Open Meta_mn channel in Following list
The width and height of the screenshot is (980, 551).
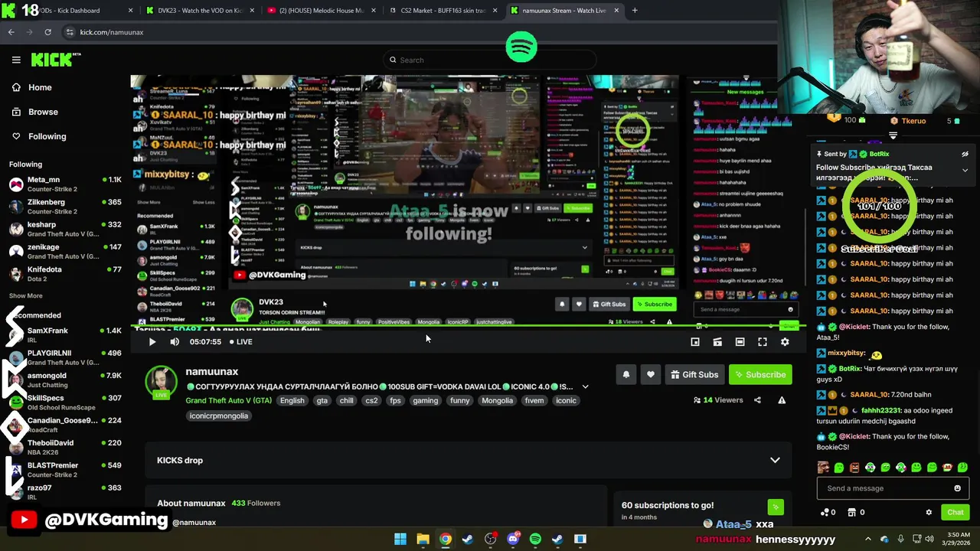(x=65, y=184)
